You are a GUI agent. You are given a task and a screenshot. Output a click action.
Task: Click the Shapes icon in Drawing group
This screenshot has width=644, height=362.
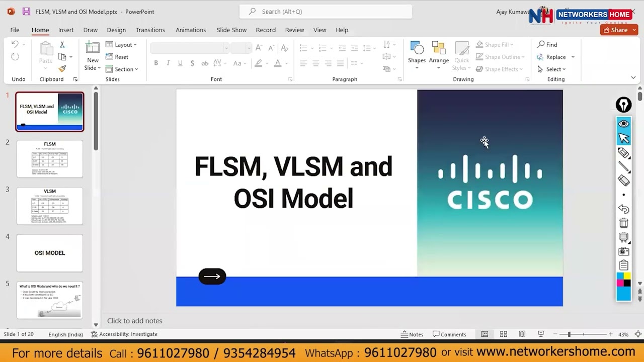tap(417, 48)
